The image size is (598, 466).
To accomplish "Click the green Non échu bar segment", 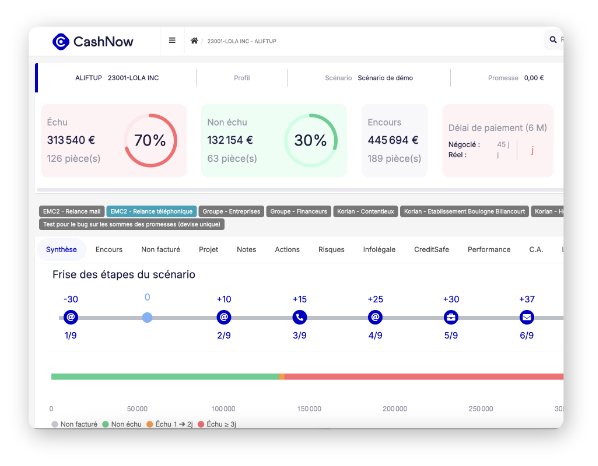I will tap(165, 377).
